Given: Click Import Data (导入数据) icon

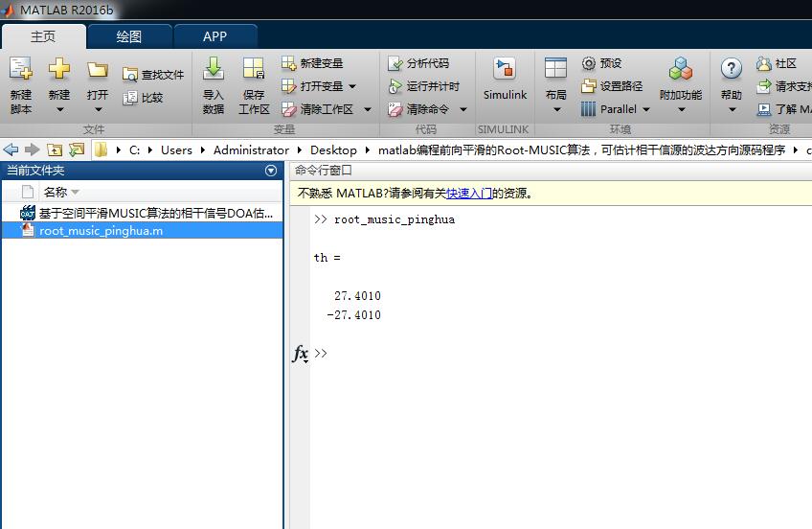Looking at the screenshot, I should (214, 68).
